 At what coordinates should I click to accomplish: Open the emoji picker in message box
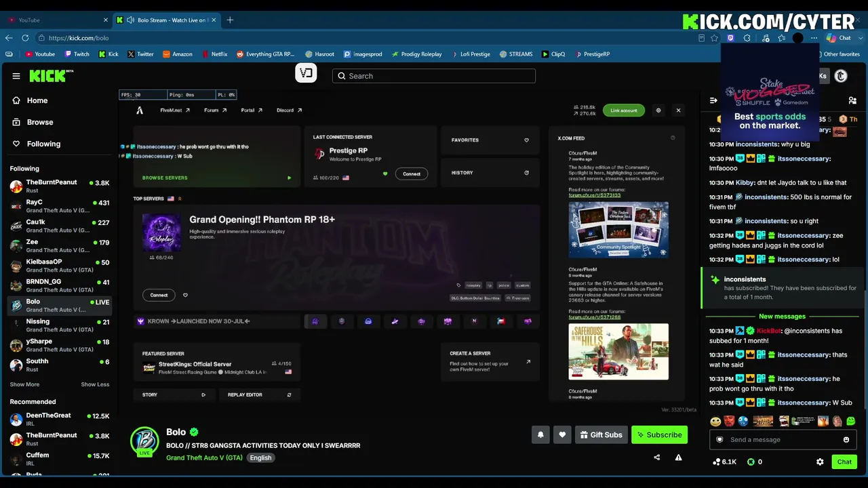click(846, 439)
